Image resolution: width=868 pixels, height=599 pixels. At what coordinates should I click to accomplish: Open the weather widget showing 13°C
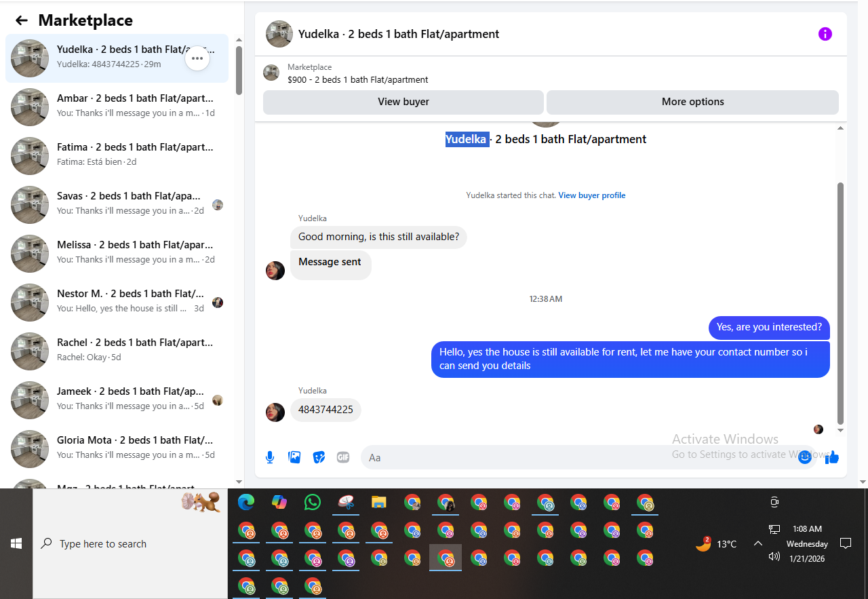(716, 543)
